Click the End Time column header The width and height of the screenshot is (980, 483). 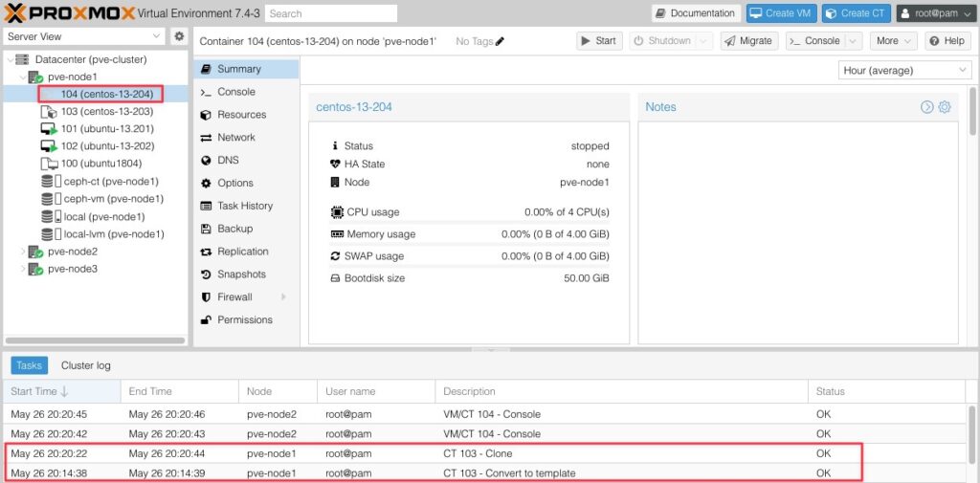(x=179, y=391)
